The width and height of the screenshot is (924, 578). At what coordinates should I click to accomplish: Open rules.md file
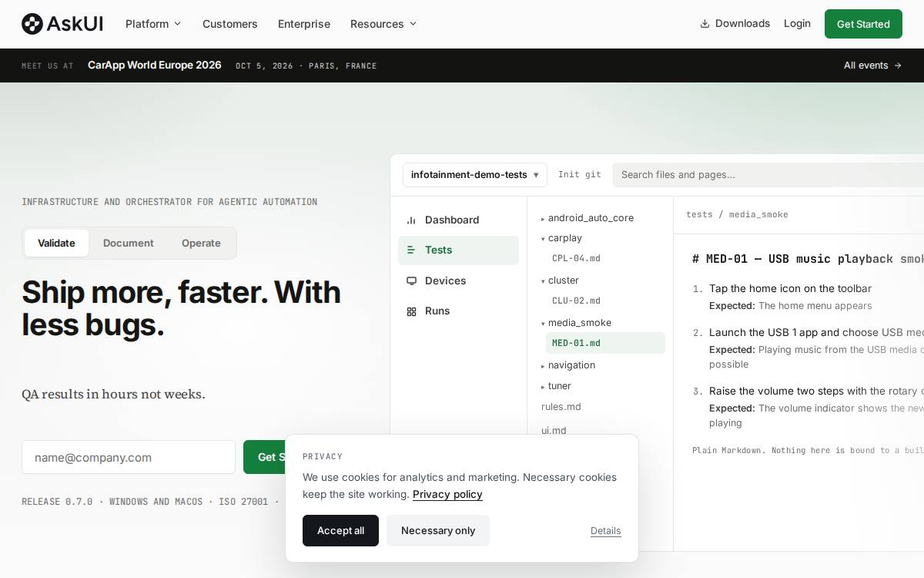pos(561,407)
